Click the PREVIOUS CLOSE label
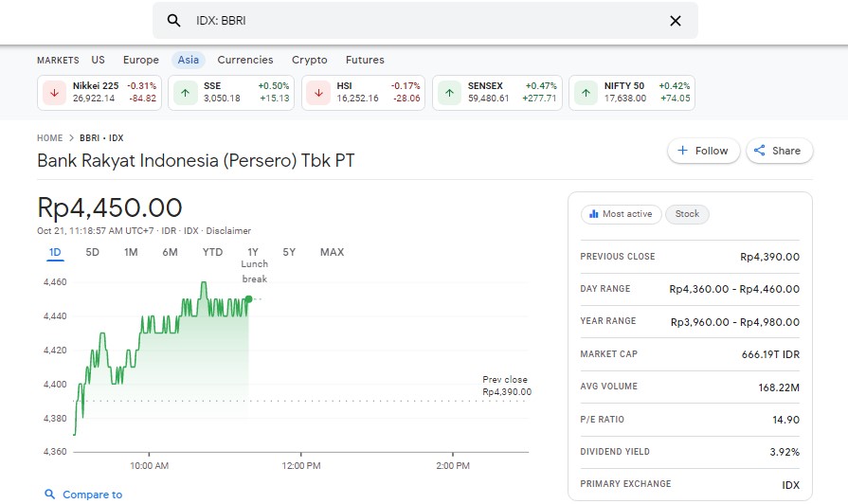 tap(618, 257)
